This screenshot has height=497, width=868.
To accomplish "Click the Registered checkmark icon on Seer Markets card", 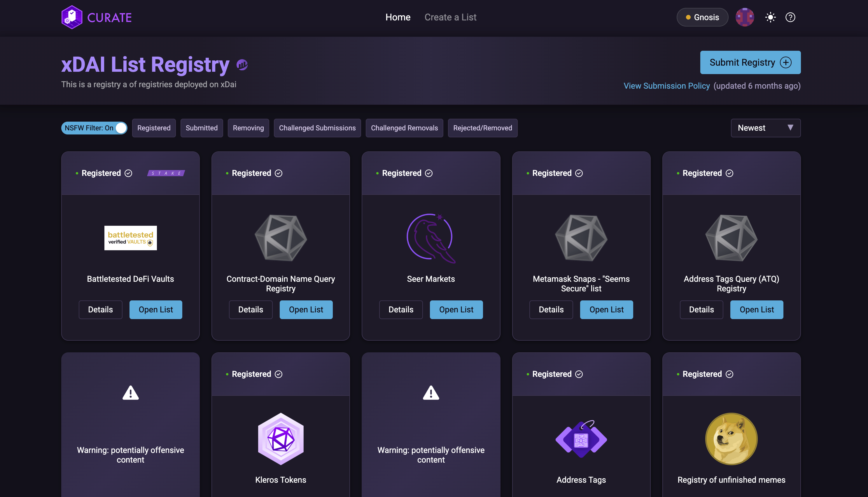I will click(x=429, y=174).
